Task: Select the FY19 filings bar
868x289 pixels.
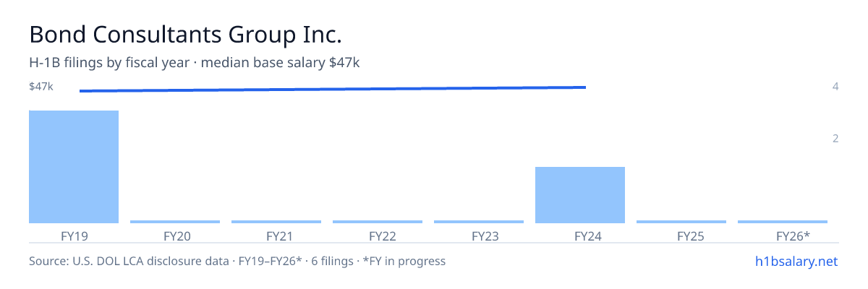Action: click(74, 167)
